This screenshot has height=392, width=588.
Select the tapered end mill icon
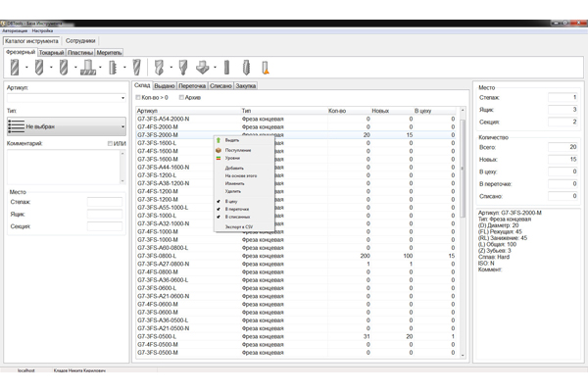tap(137, 68)
